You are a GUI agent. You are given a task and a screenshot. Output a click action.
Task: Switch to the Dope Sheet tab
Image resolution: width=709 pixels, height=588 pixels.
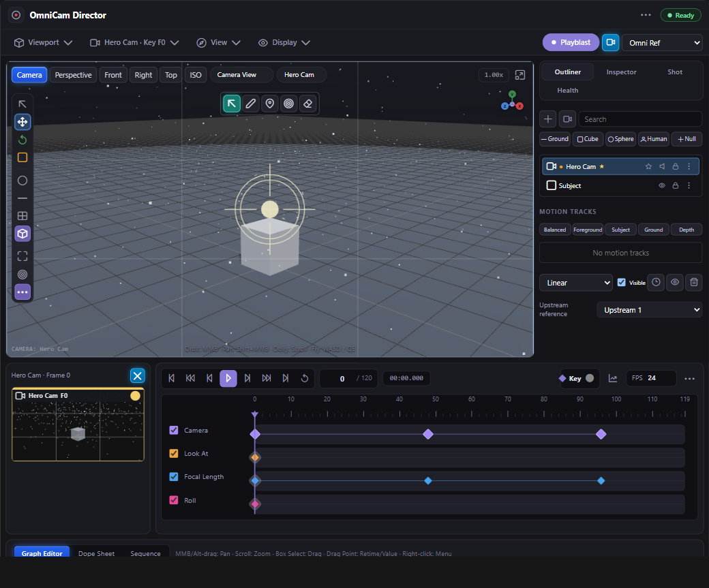pos(96,553)
